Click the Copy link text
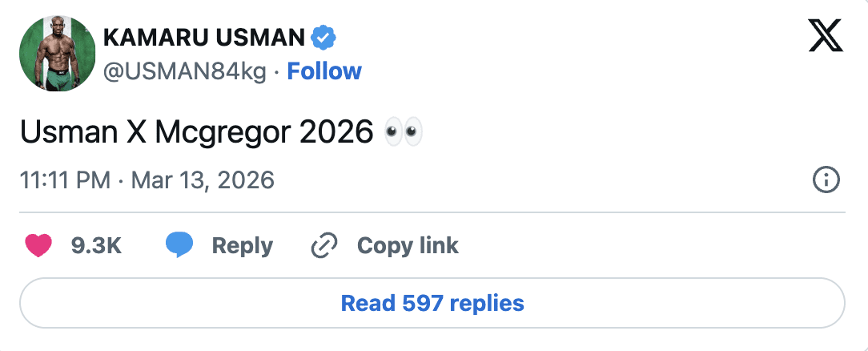Image resolution: width=868 pixels, height=351 pixels. point(408,245)
